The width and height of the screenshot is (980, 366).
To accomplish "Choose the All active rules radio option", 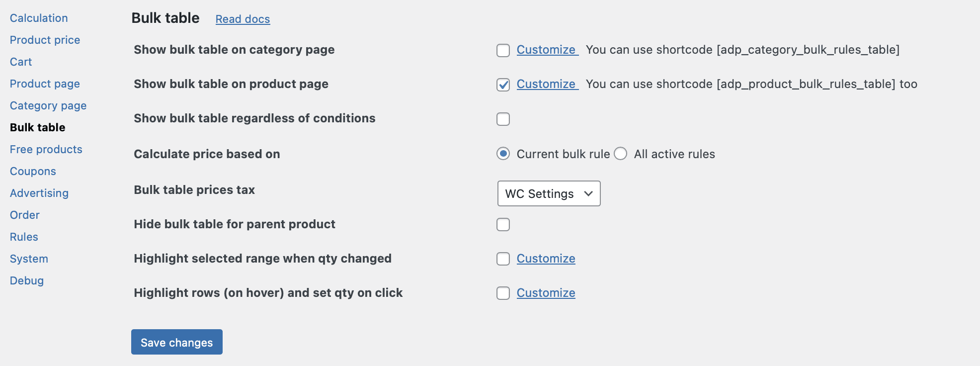I will point(620,154).
